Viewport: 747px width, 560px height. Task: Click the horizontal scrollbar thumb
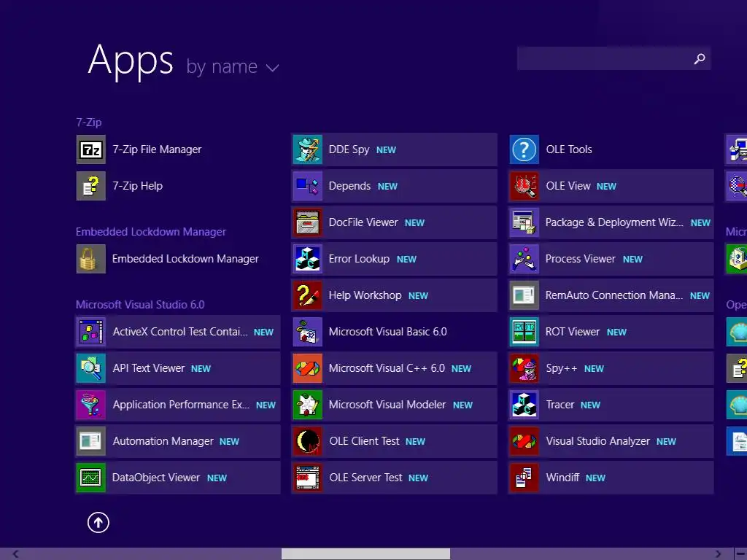pyautogui.click(x=365, y=554)
